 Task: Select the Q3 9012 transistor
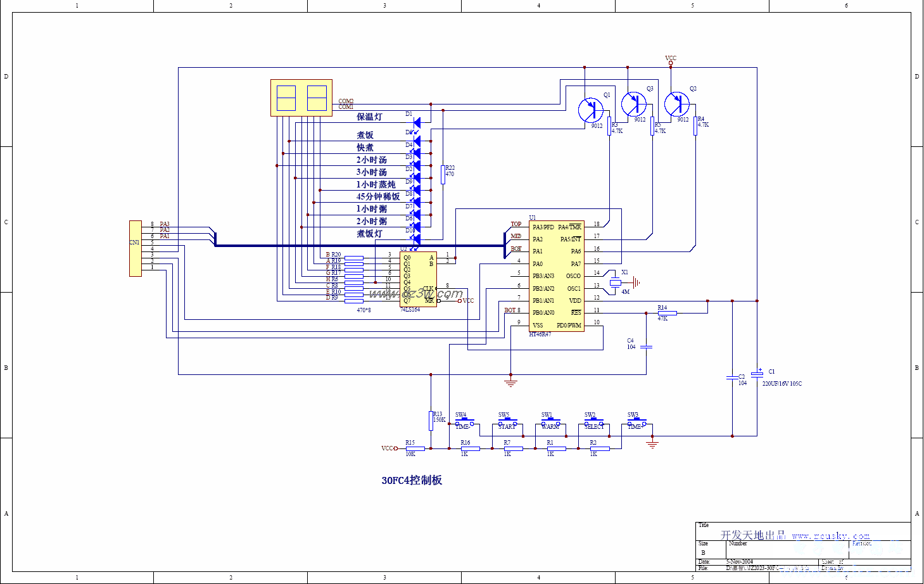[x=633, y=104]
